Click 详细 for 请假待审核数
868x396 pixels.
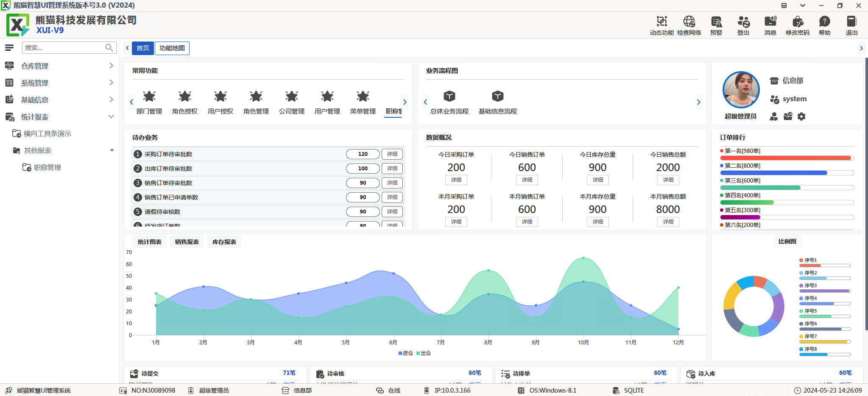point(392,212)
